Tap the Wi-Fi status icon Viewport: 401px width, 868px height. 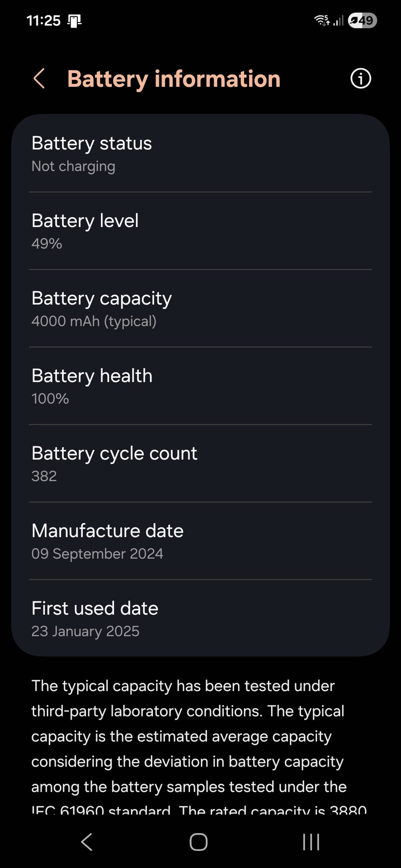[x=322, y=20]
